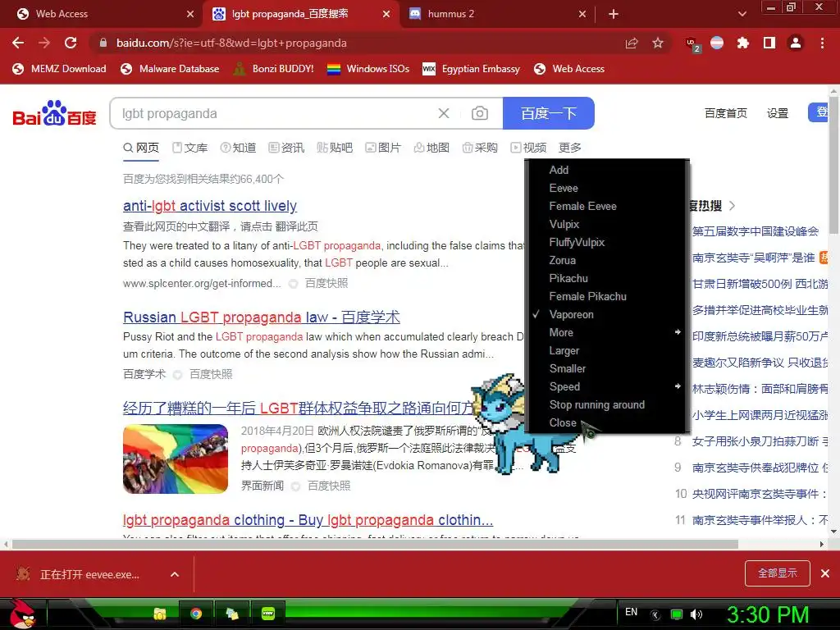This screenshot has width=840, height=630.
Task: Reload the Baidu page
Action: pos(71,43)
